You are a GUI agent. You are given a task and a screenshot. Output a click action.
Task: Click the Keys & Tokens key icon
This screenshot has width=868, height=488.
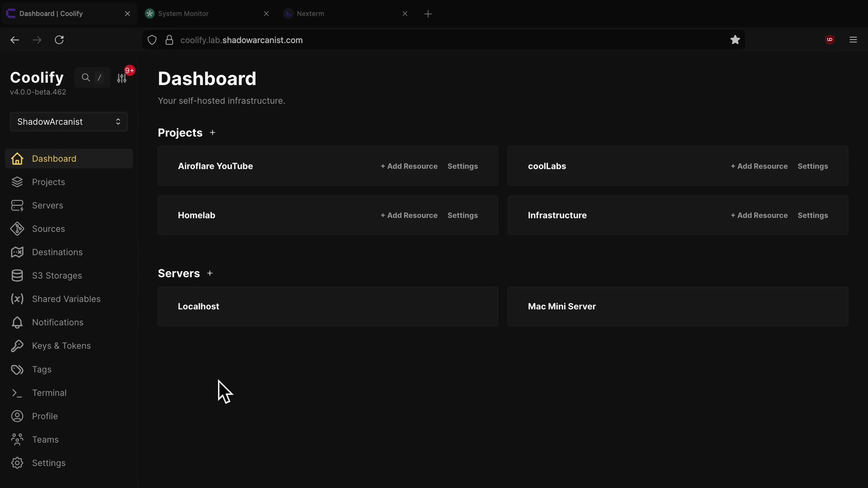17,346
